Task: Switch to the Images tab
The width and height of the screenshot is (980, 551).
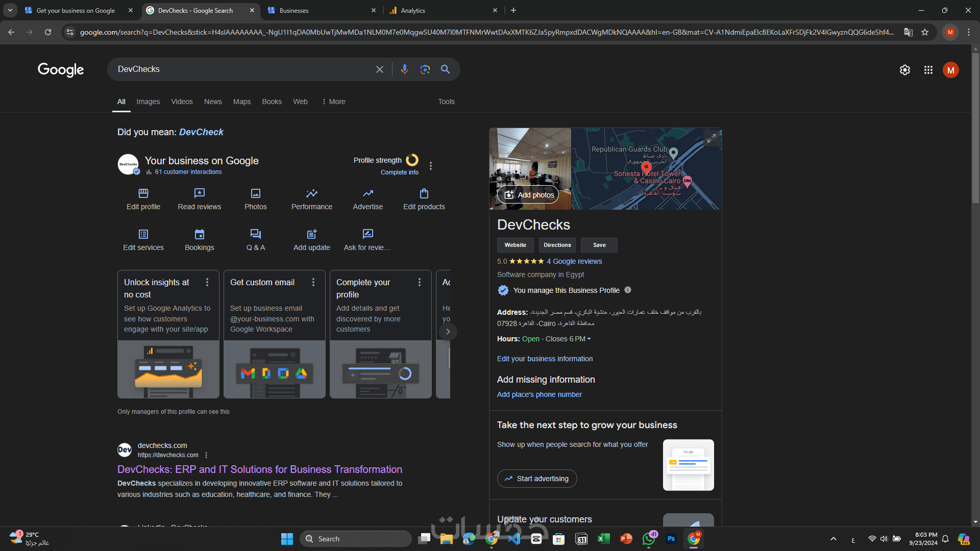Action: click(148, 102)
